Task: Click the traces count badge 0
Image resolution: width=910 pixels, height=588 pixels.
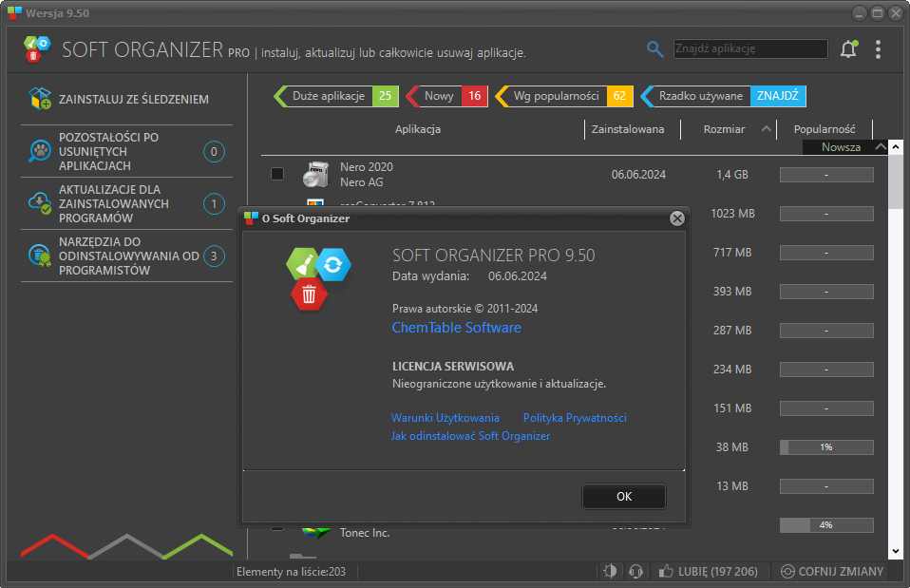Action: (x=214, y=151)
